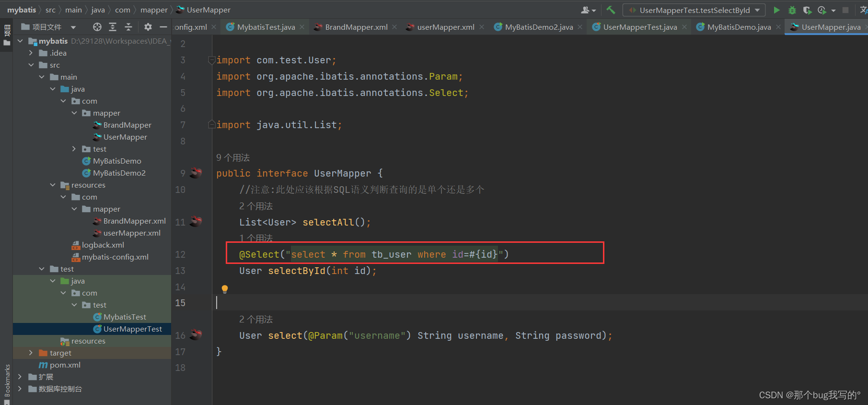Hide project panel with minus icon
The width and height of the screenshot is (868, 405).
163,27
